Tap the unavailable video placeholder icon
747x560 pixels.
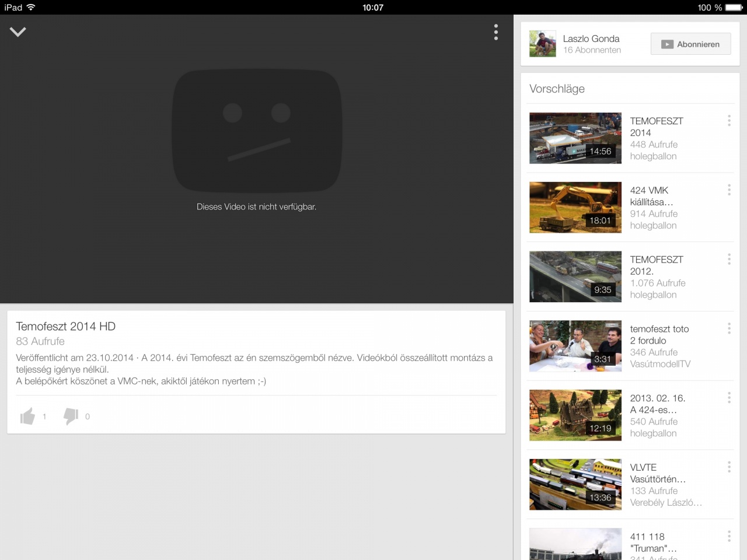click(257, 131)
